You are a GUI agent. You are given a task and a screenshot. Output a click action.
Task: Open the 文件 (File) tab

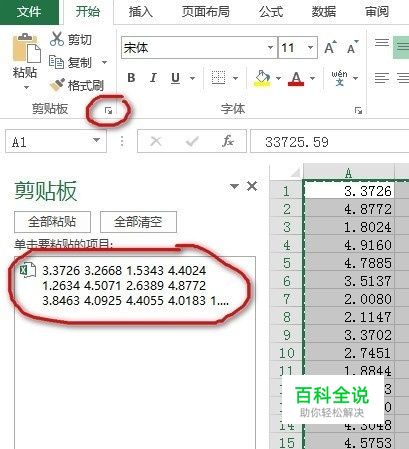pyautogui.click(x=29, y=12)
